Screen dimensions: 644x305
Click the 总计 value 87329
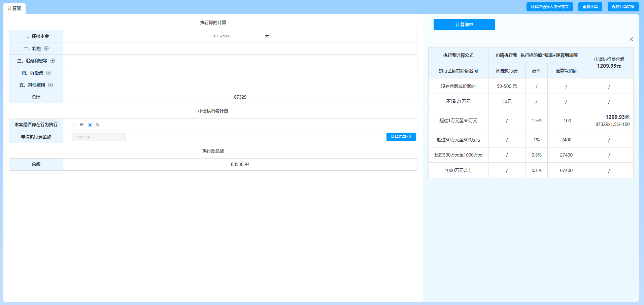[x=240, y=97]
